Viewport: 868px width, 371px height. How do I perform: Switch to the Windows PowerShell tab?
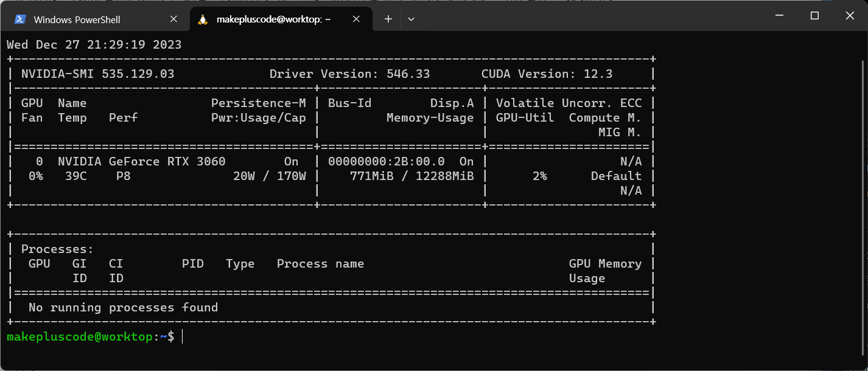(97, 19)
